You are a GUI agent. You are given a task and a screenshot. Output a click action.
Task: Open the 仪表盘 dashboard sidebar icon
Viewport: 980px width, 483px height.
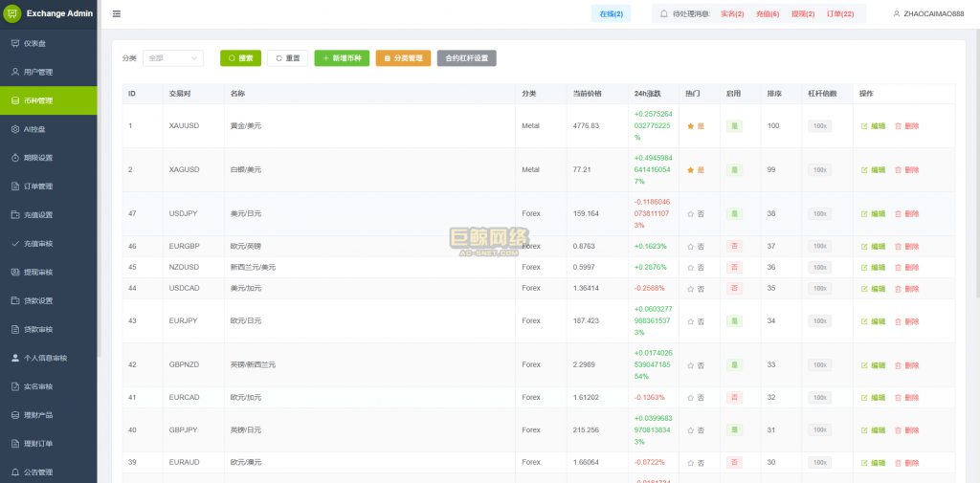click(x=15, y=43)
